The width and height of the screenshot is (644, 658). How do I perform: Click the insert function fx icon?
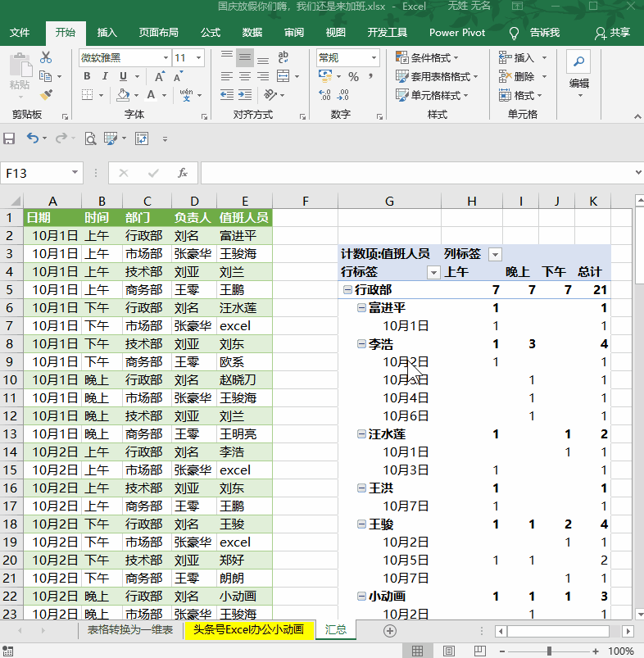tap(183, 173)
